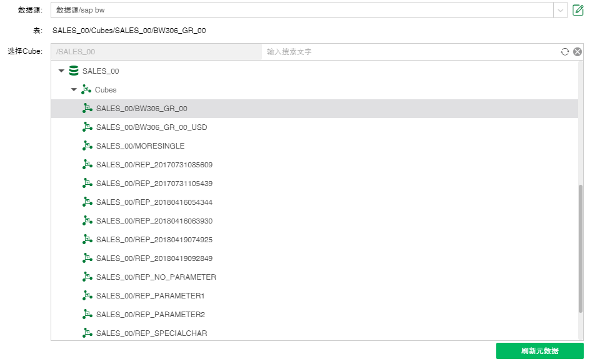
Task: Pick SALES_00/REP_20180416054344 from the list
Action: (154, 202)
